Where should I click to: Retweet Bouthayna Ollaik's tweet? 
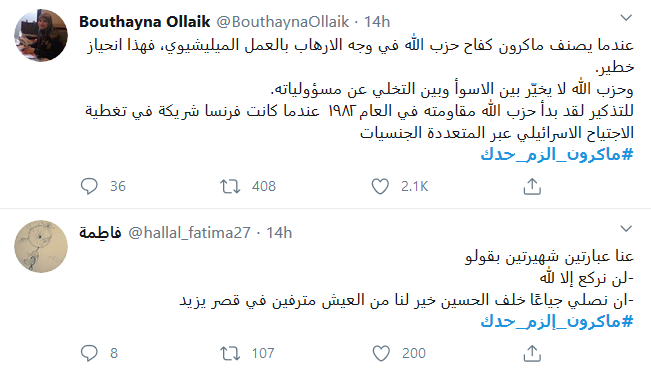pyautogui.click(x=230, y=186)
